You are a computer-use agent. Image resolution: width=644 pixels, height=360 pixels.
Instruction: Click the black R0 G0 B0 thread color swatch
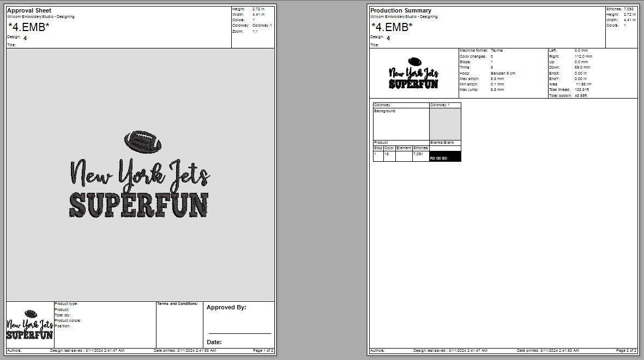pos(445,156)
